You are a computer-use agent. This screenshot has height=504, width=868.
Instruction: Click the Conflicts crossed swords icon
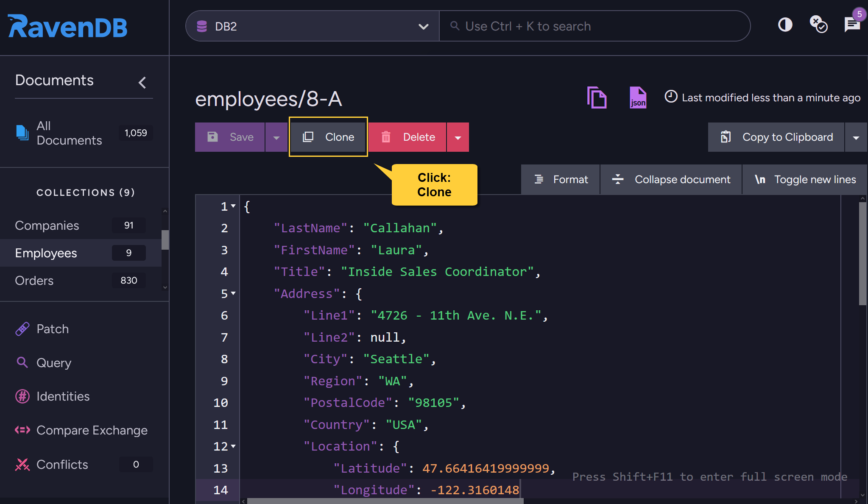pos(22,465)
